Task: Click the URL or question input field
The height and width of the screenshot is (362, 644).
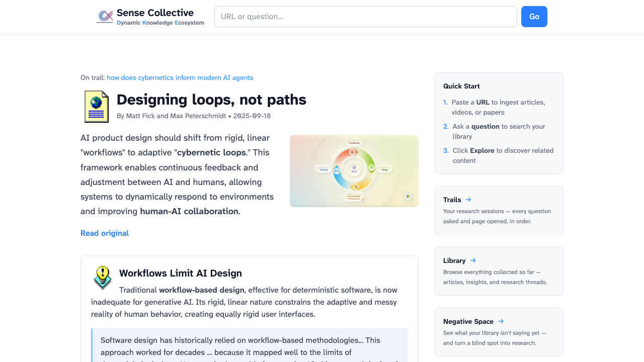Action: click(x=366, y=17)
